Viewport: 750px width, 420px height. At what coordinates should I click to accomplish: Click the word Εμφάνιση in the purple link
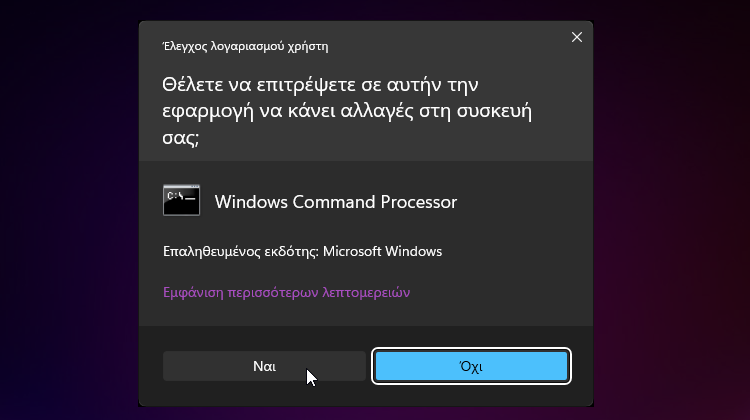[x=193, y=292]
